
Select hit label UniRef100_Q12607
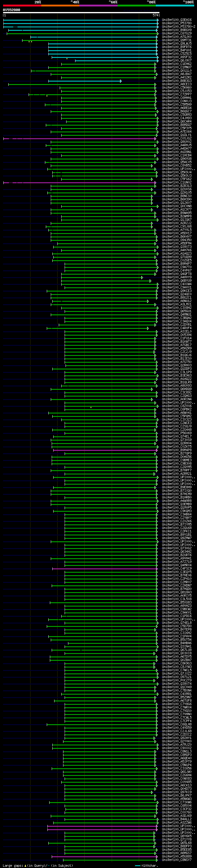(x=176, y=203)
